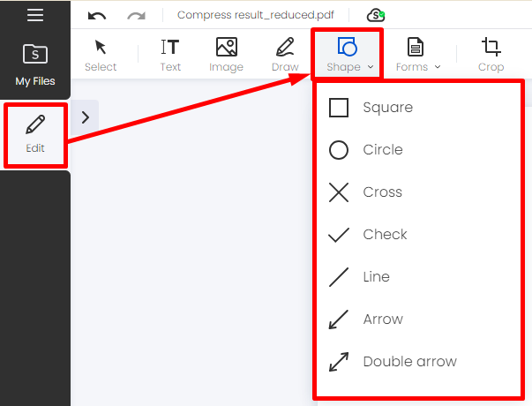Click the file name Compress result_reduced.pdf
The image size is (532, 406).
tap(256, 15)
